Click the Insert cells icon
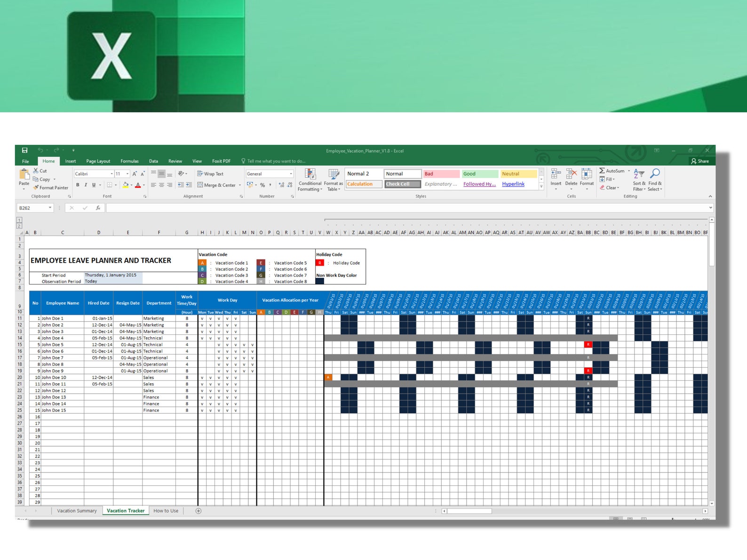The image size is (747, 560). (556, 174)
